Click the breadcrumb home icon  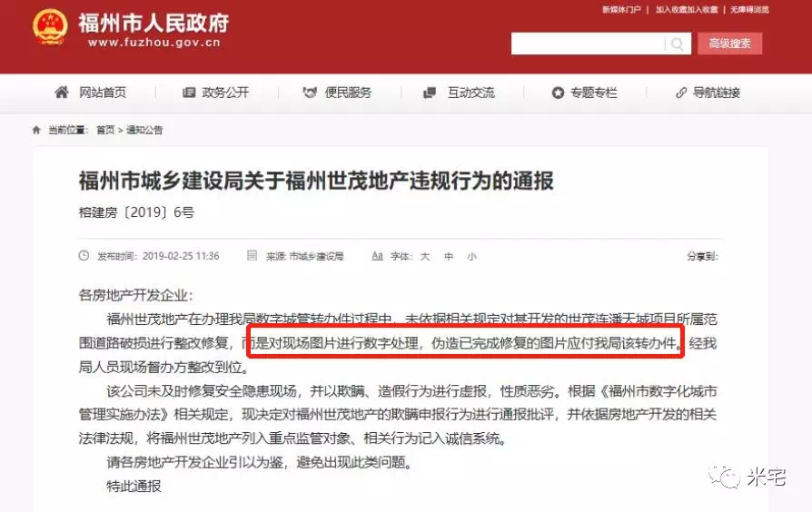click(x=36, y=130)
